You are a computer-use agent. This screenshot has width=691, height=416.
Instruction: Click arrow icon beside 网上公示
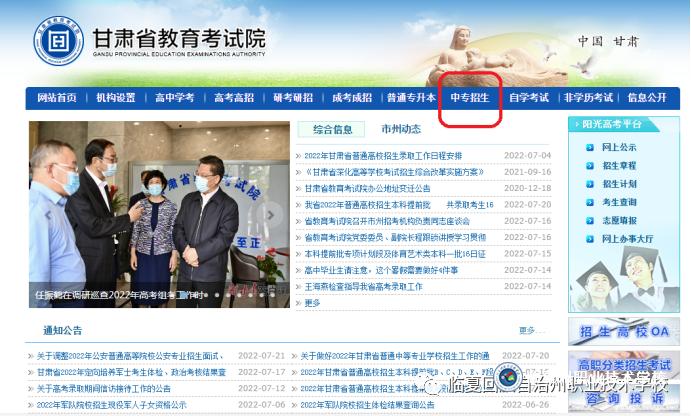(x=590, y=148)
